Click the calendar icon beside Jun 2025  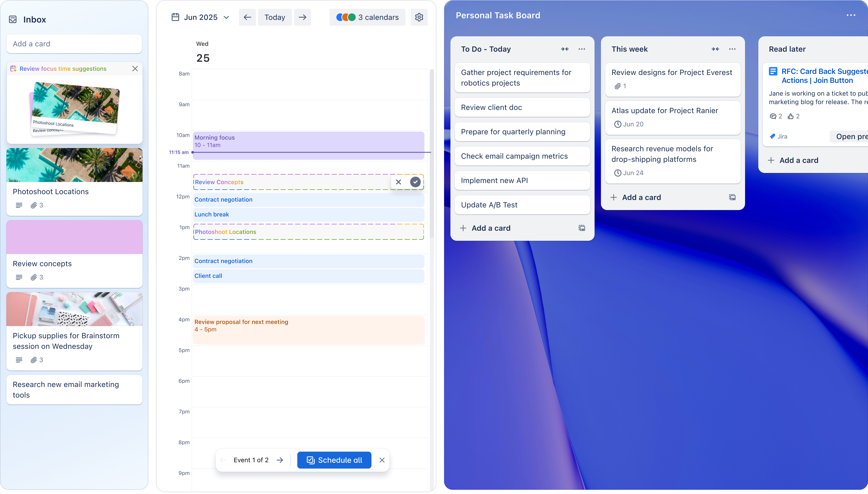pos(175,17)
